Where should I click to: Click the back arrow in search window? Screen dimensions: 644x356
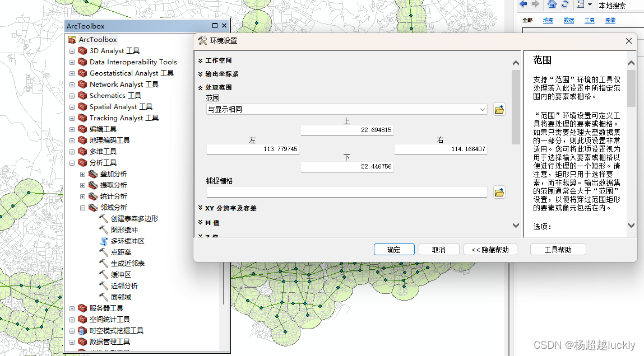click(523, 4)
